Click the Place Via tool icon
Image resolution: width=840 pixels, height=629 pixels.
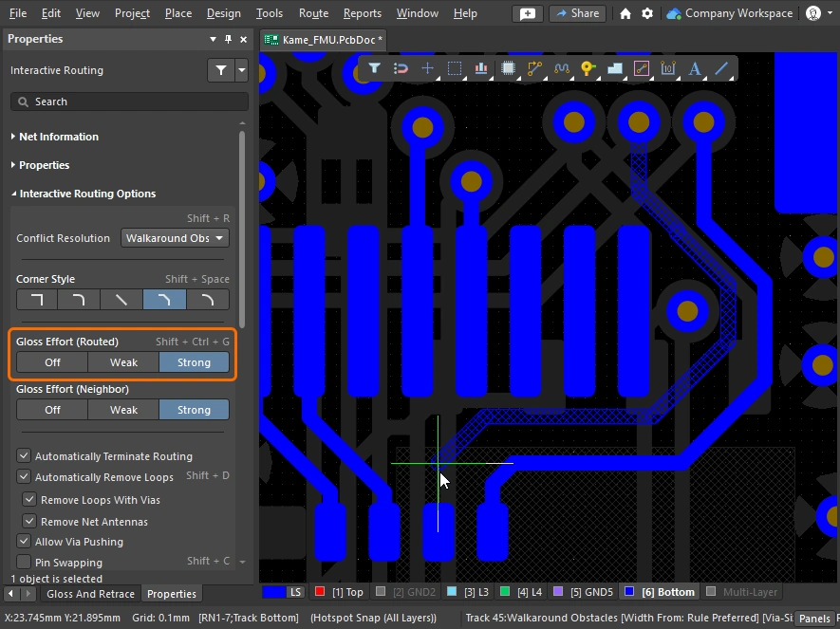click(x=588, y=68)
